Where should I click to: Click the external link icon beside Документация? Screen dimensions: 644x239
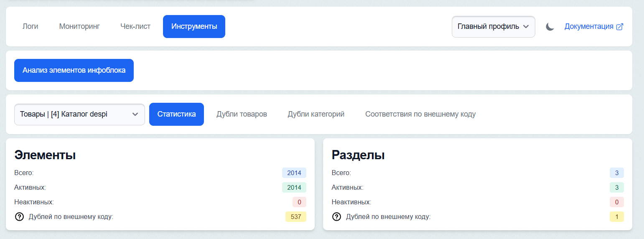[x=620, y=27]
